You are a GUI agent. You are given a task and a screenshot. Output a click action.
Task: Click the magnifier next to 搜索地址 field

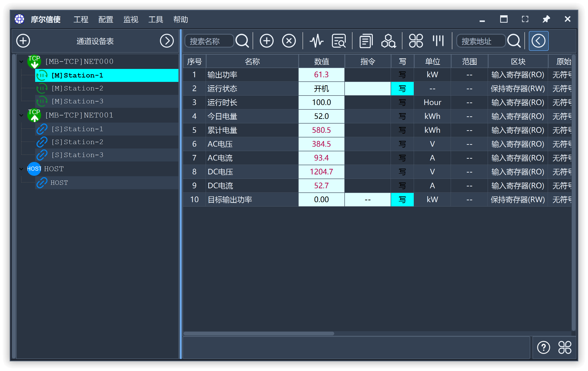click(514, 41)
